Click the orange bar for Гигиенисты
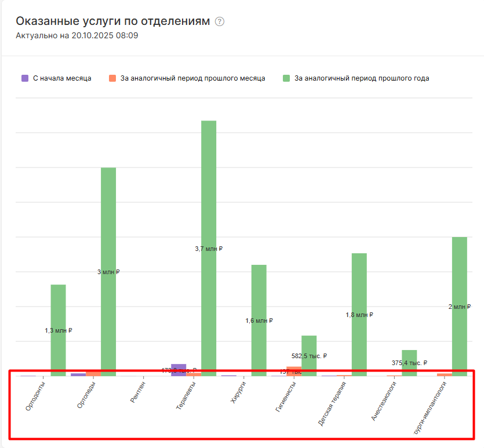 [x=294, y=371]
